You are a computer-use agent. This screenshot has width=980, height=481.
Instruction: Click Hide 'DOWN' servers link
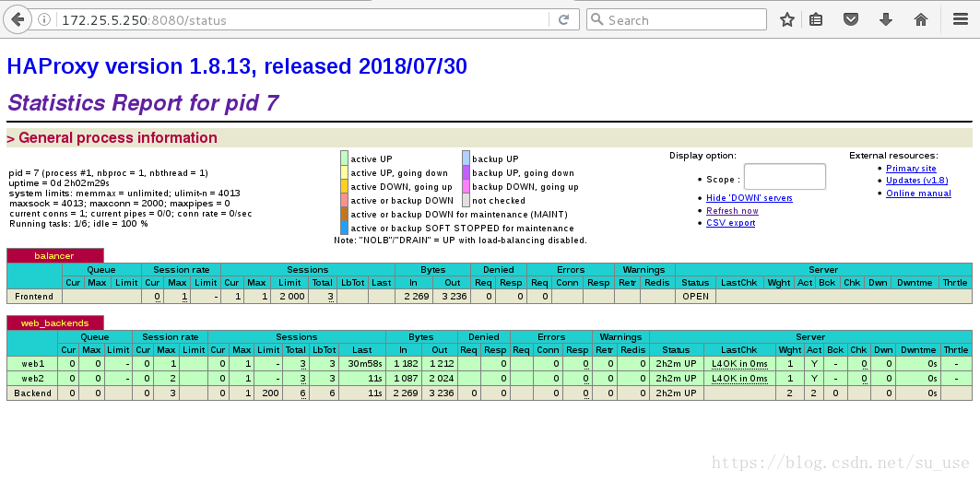pos(749,198)
